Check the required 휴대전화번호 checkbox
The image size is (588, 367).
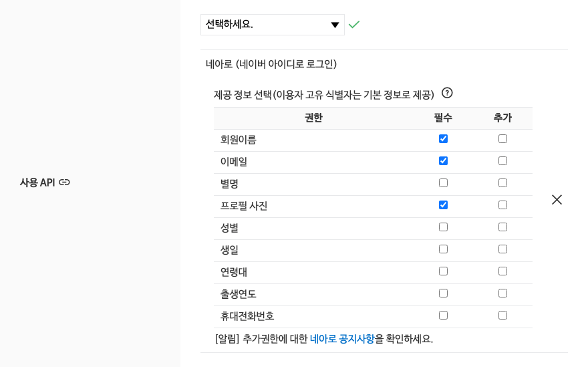coord(443,316)
